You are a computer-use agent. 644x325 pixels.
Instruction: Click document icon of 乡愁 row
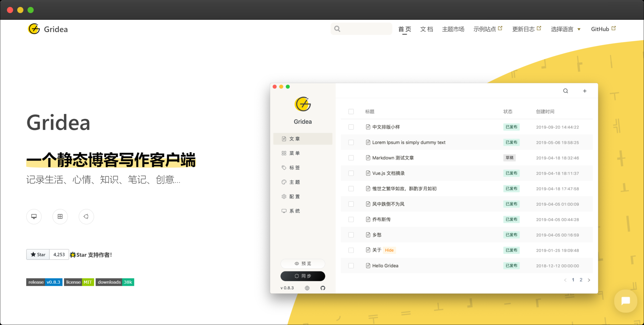click(368, 235)
